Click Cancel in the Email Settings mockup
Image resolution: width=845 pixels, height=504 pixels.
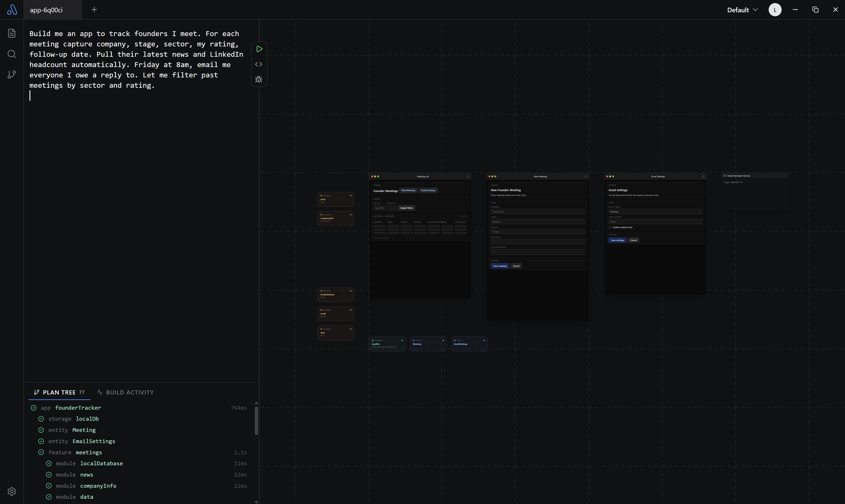[633, 240]
